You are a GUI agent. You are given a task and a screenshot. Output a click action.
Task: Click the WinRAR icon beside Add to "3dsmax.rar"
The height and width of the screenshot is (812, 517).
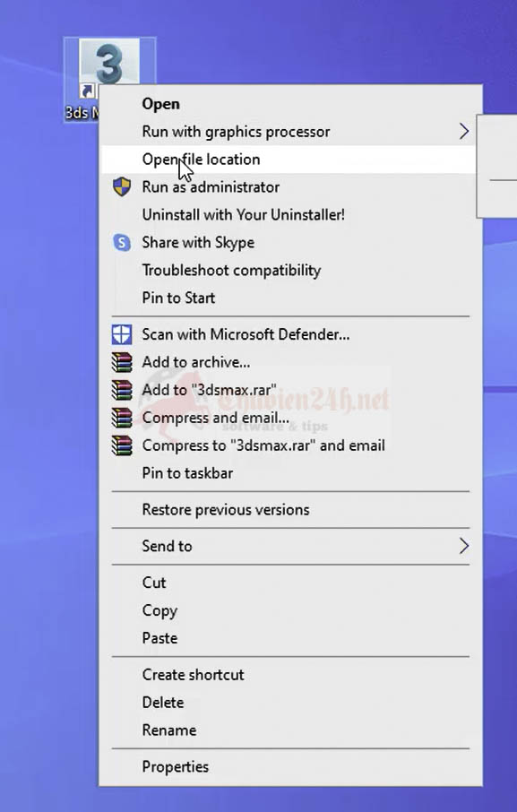122,390
